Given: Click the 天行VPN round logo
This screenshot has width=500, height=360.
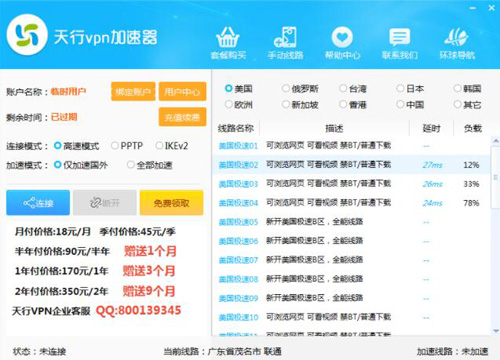Looking at the screenshot, I should [x=27, y=35].
